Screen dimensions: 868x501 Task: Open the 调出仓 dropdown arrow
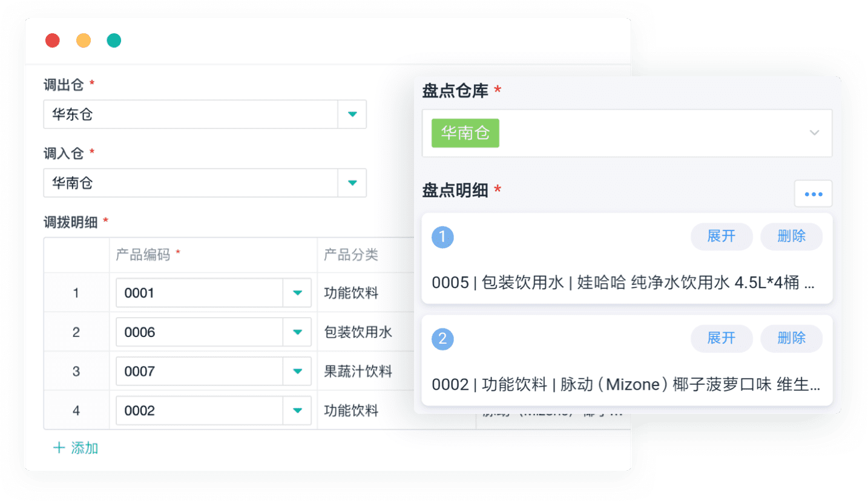click(352, 114)
